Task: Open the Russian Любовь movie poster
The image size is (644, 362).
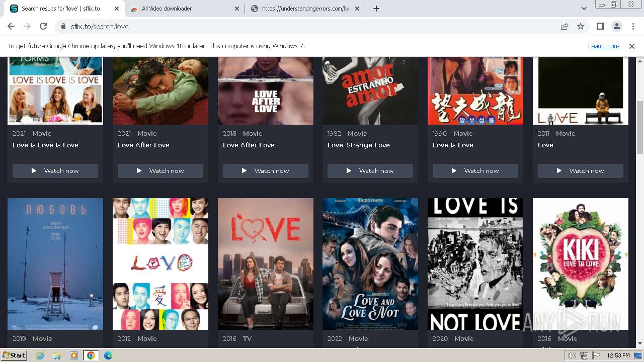Action: coord(55,264)
